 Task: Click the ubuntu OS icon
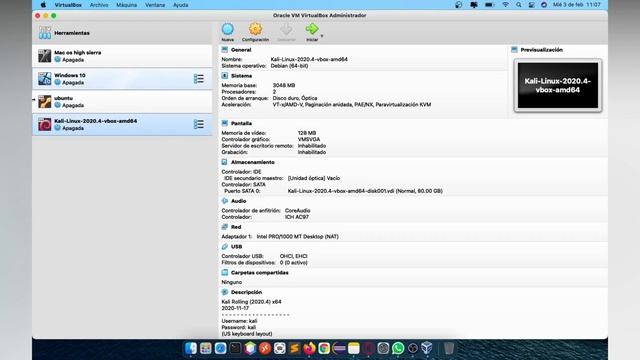[x=44, y=102]
